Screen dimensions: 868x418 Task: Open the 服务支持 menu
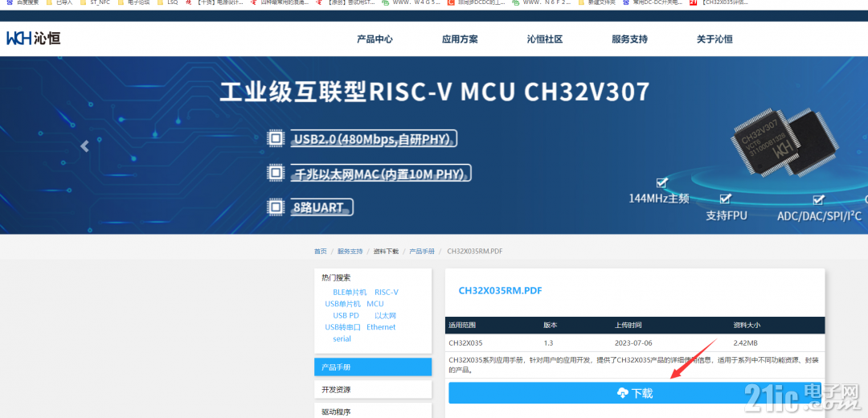click(x=629, y=39)
